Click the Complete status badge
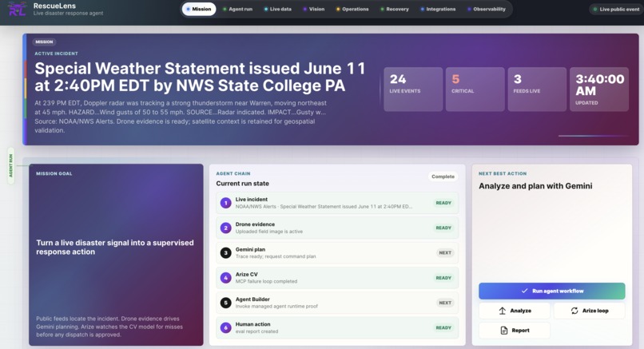This screenshot has width=644, height=349. pyautogui.click(x=443, y=176)
